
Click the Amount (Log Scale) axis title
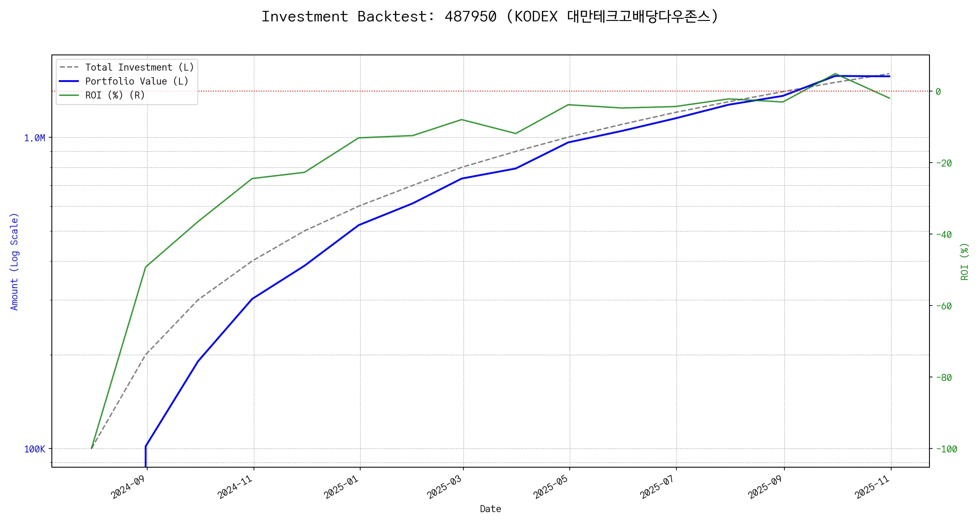tap(14, 261)
